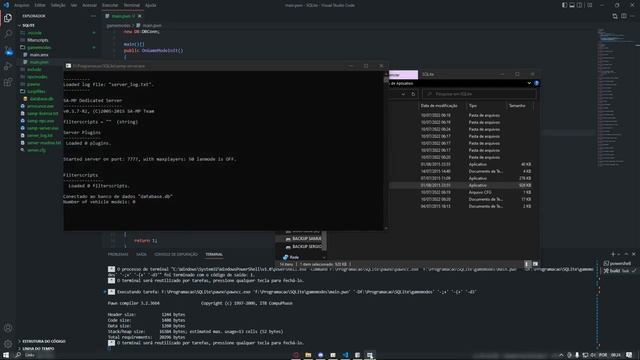The width and height of the screenshot is (640, 360).
Task: Open customize layout icon in title bar
Action: pos(589,5)
